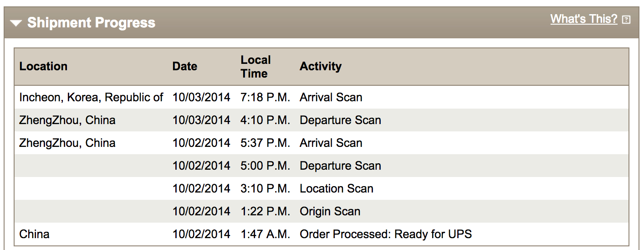Click the 1:47 A.M. time entry
The height and width of the screenshot is (250, 644).
point(265,234)
